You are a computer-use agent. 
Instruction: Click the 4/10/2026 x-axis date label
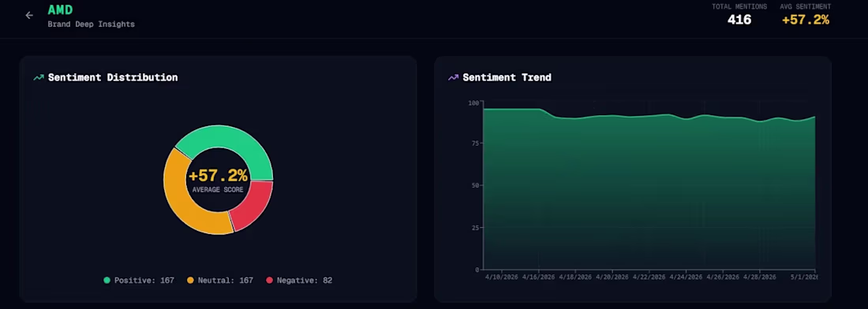coord(502,277)
